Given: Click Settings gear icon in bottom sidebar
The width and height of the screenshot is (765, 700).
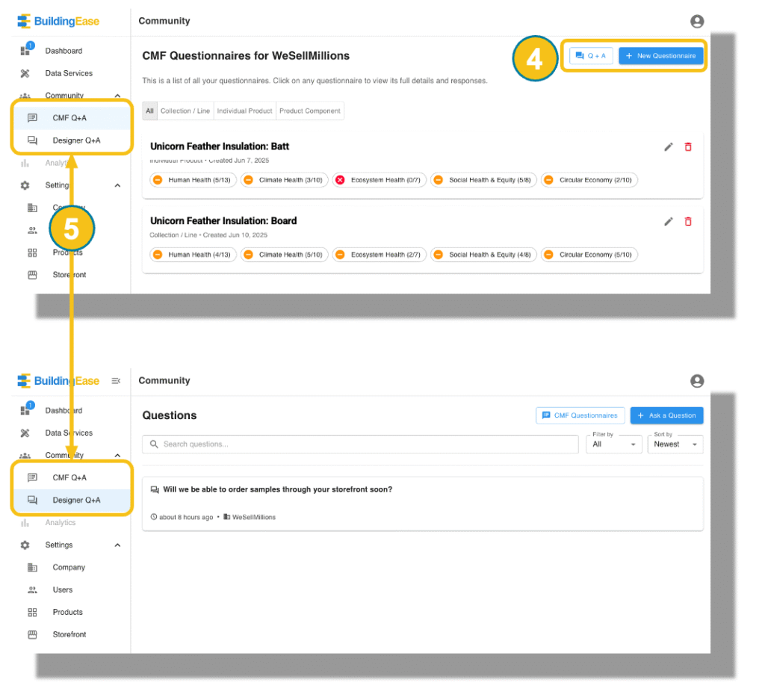Looking at the screenshot, I should (25, 545).
